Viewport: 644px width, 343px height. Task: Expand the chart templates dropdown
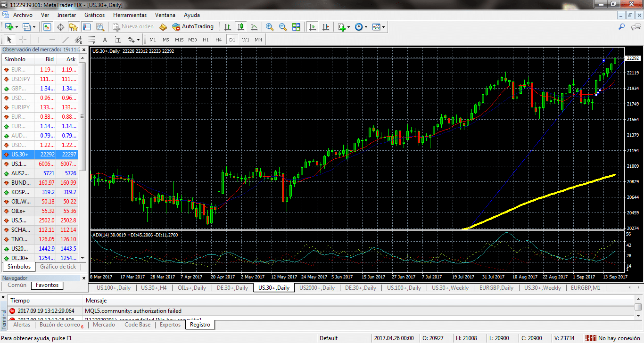(383, 27)
